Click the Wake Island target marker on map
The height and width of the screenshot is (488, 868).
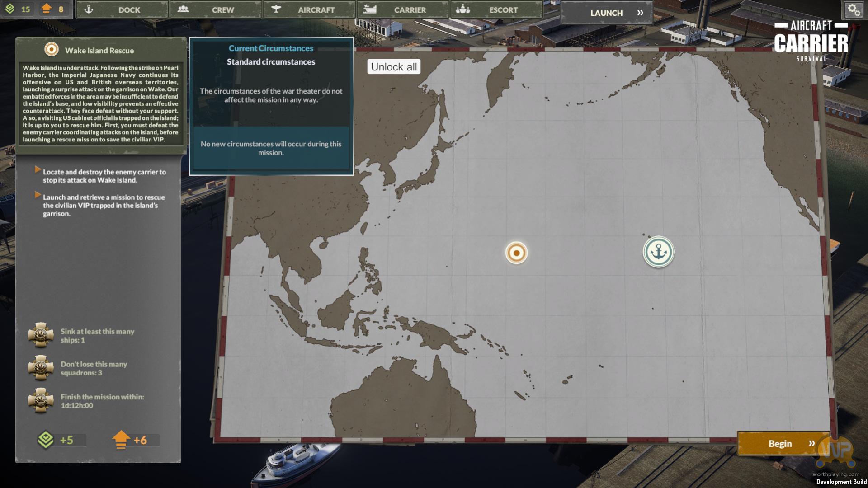point(516,253)
